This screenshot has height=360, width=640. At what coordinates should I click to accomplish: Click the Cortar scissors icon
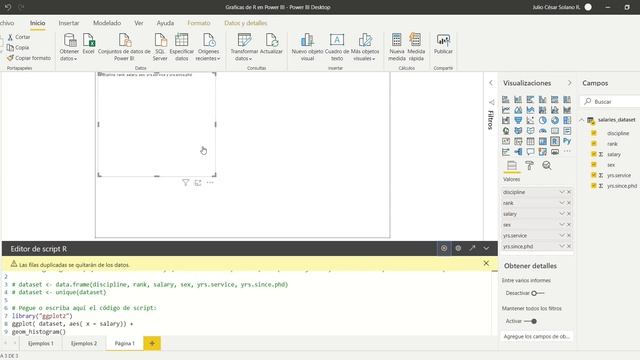point(10,37)
